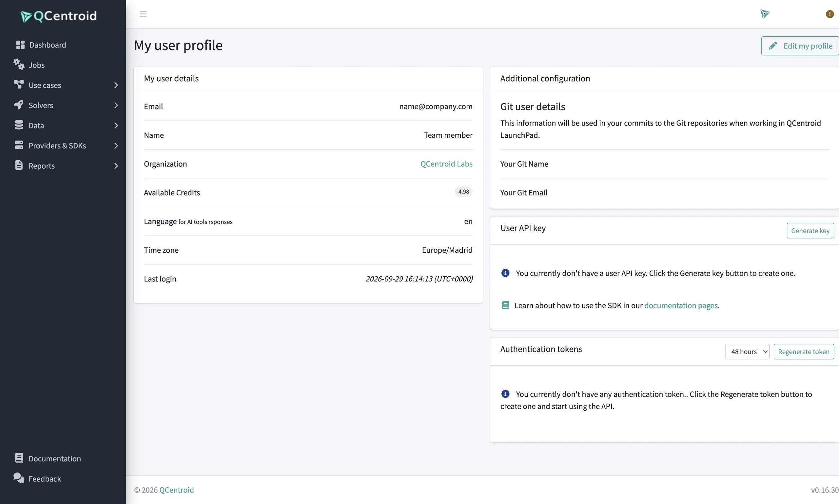This screenshot has width=839, height=504.
Task: Click the v0.16.30 version text
Action: click(x=825, y=490)
